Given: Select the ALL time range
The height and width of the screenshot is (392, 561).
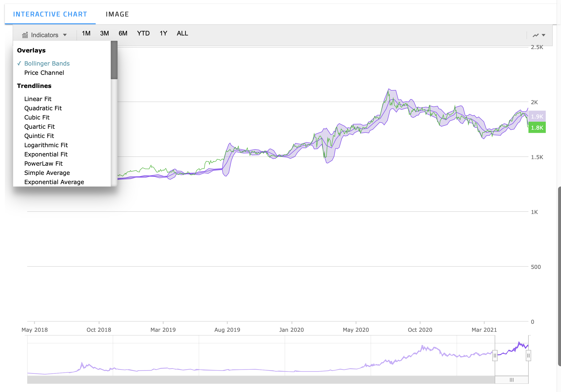Looking at the screenshot, I should (182, 33).
